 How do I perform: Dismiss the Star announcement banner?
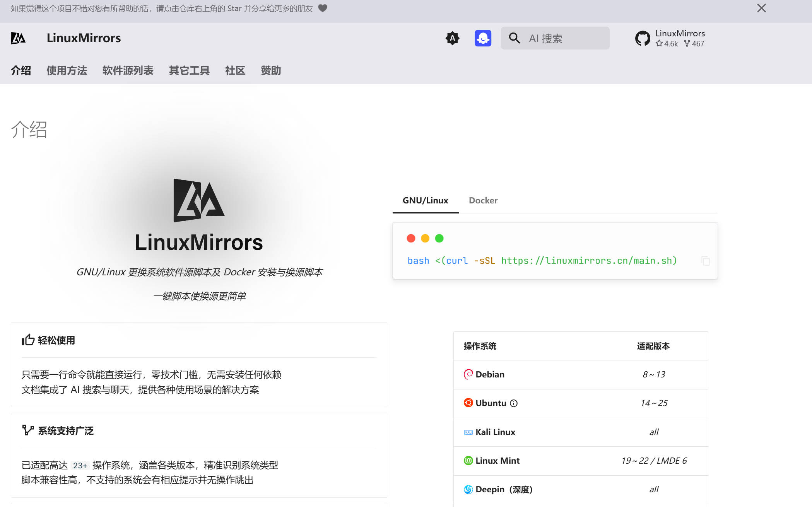coord(761,9)
